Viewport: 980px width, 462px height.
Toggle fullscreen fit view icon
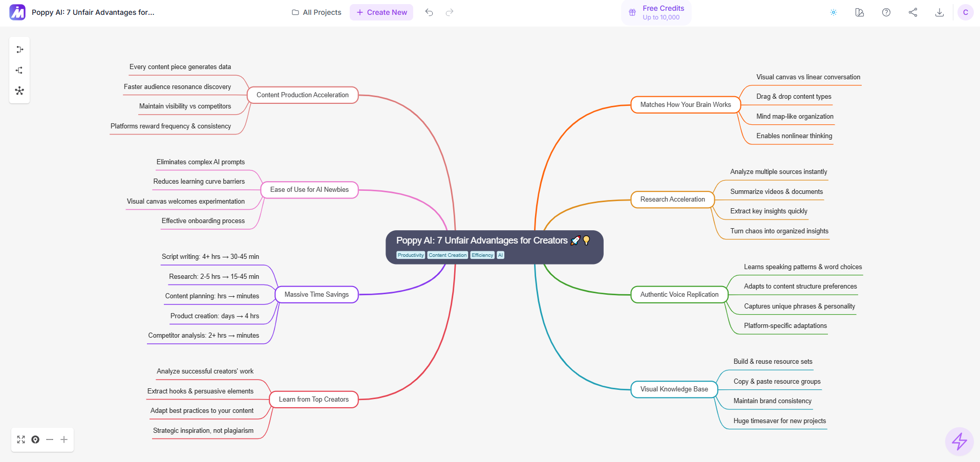pyautogui.click(x=21, y=439)
